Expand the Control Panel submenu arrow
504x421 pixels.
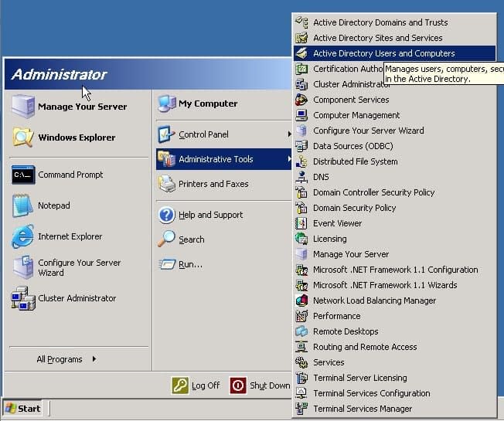click(289, 134)
